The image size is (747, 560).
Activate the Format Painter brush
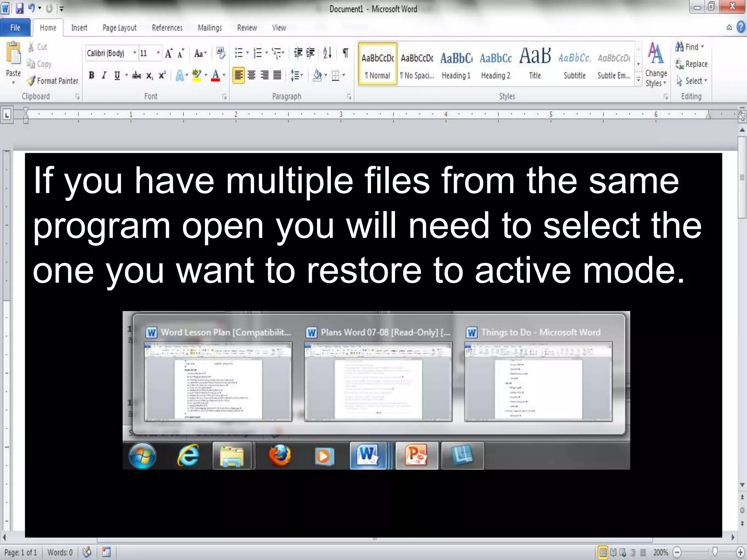pos(53,81)
